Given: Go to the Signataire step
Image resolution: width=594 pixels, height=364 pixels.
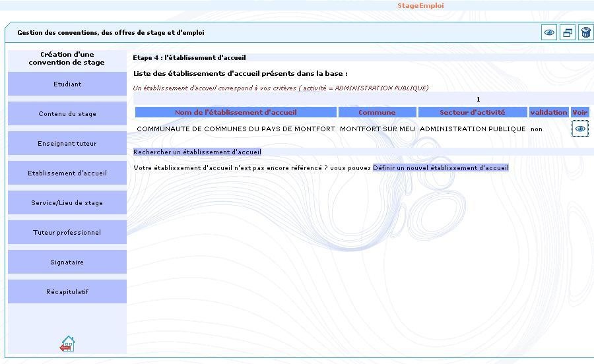Looking at the screenshot, I should tap(67, 262).
